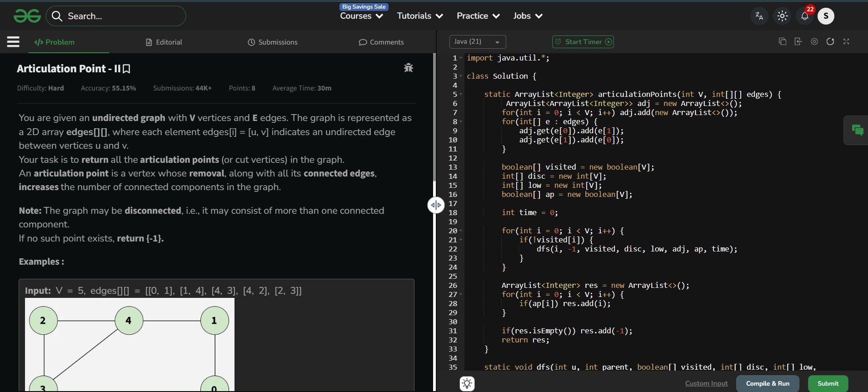The width and height of the screenshot is (868, 392).
Task: Open the Java (21) language dropdown
Action: (477, 42)
